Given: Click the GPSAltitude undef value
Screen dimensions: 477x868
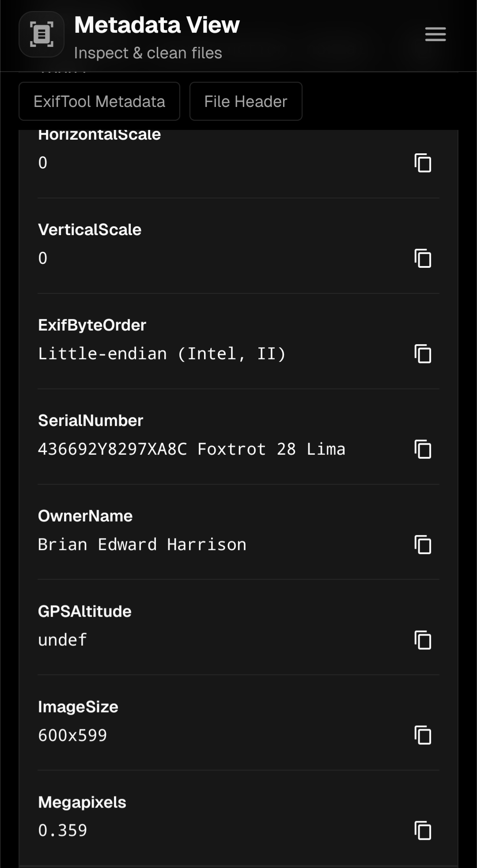Looking at the screenshot, I should point(62,640).
